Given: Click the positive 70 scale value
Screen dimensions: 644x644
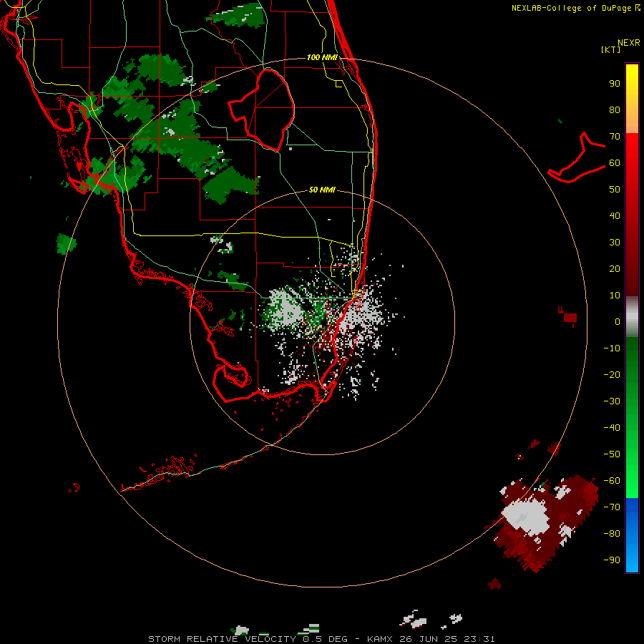Looking at the screenshot, I should 615,137.
